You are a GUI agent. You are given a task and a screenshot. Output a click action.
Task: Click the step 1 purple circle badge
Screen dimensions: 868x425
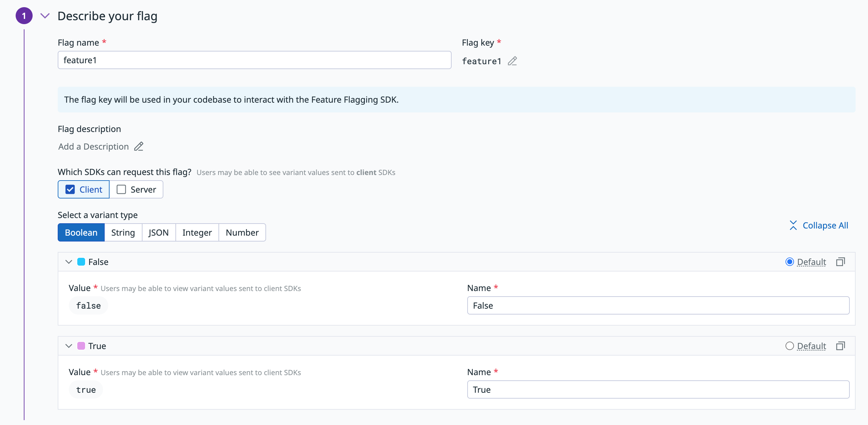click(x=24, y=16)
